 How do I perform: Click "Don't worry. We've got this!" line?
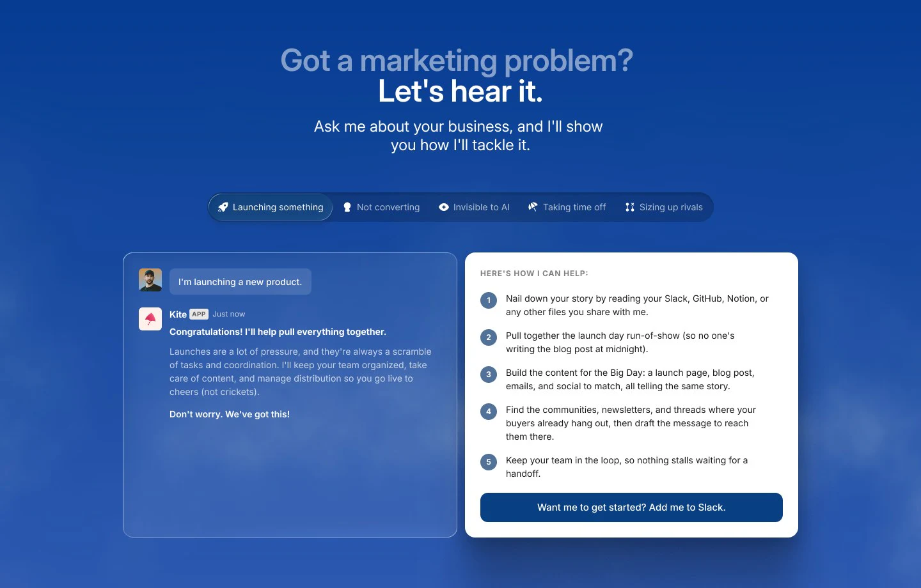[x=230, y=414]
